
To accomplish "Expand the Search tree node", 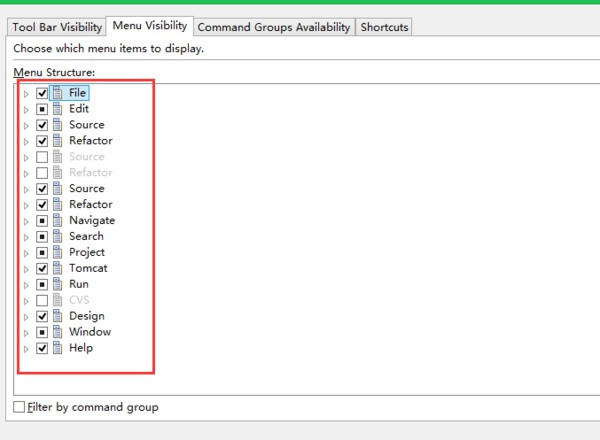I will click(x=26, y=237).
